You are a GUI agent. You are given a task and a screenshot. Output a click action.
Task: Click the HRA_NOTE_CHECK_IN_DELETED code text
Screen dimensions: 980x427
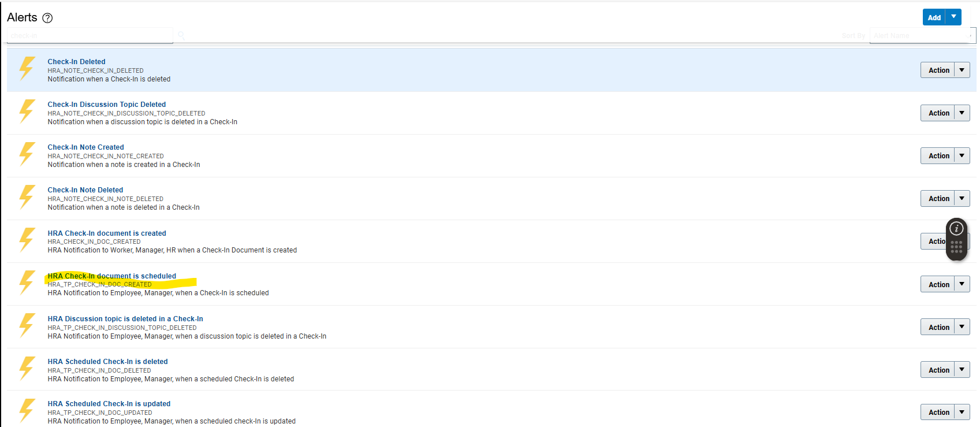click(95, 70)
